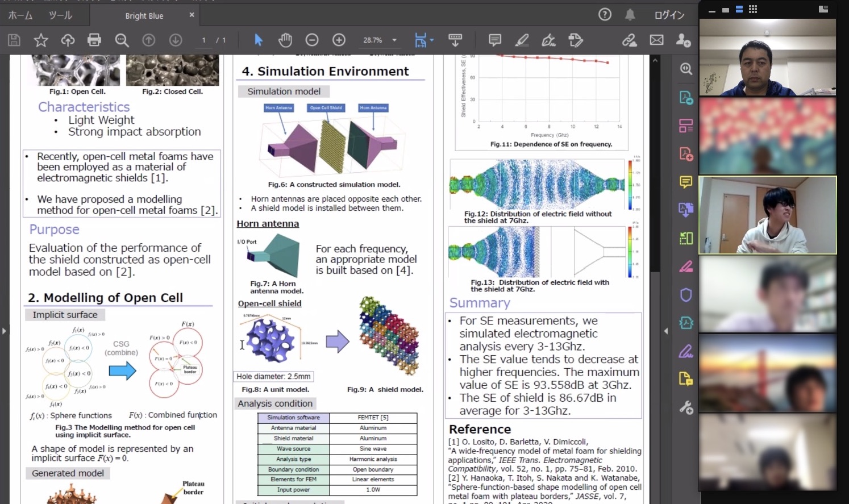Switch video panel to grid view
Viewport: 849px width, 504px height.
[753, 9]
